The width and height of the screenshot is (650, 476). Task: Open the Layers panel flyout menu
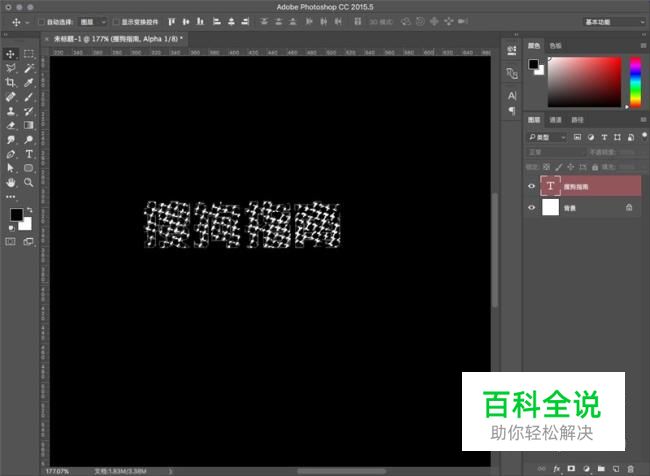pos(643,120)
